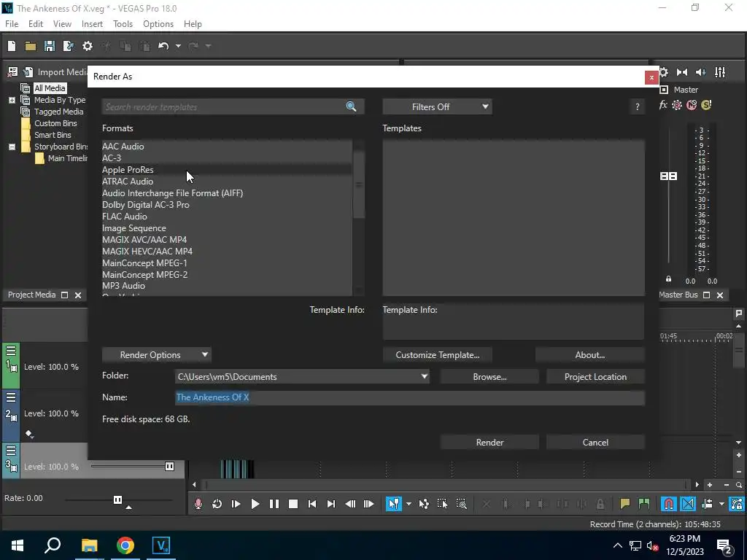Click the master automation settings R icon
Viewport: 747px width, 560px height.
tap(677, 105)
